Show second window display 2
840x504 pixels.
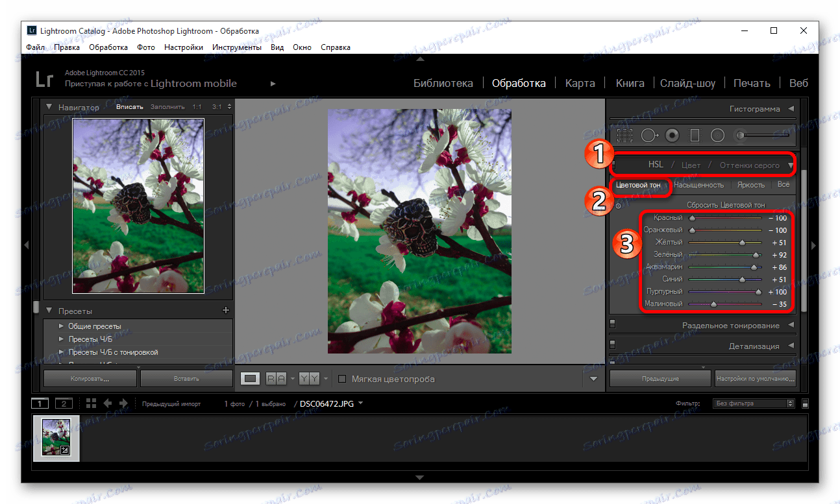tap(63, 403)
